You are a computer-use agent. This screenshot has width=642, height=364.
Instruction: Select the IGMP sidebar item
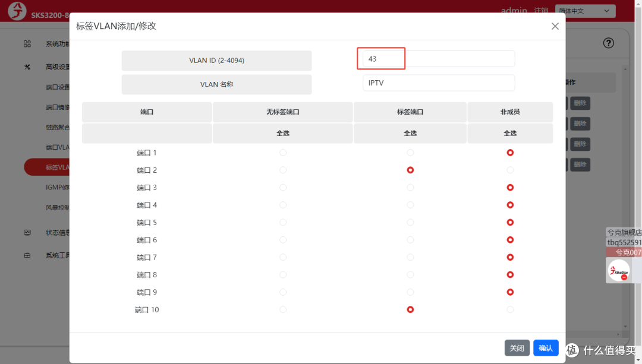tap(57, 187)
